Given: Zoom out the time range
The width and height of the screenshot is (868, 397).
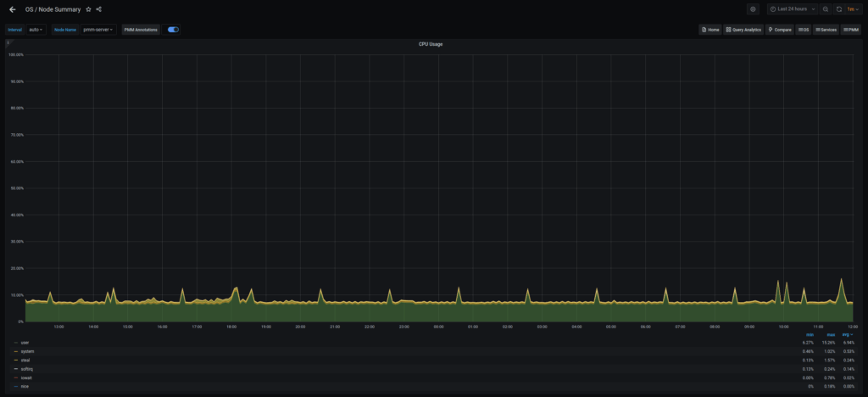Looking at the screenshot, I should [x=826, y=9].
